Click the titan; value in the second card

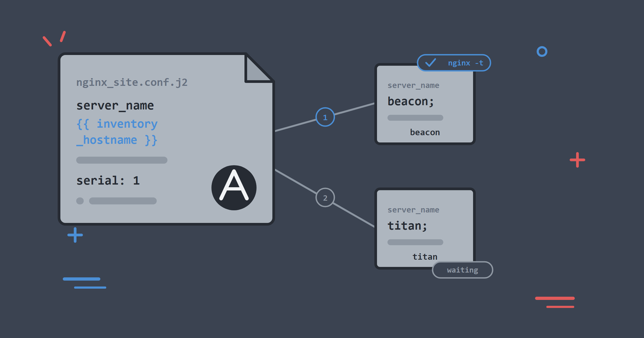point(408,225)
